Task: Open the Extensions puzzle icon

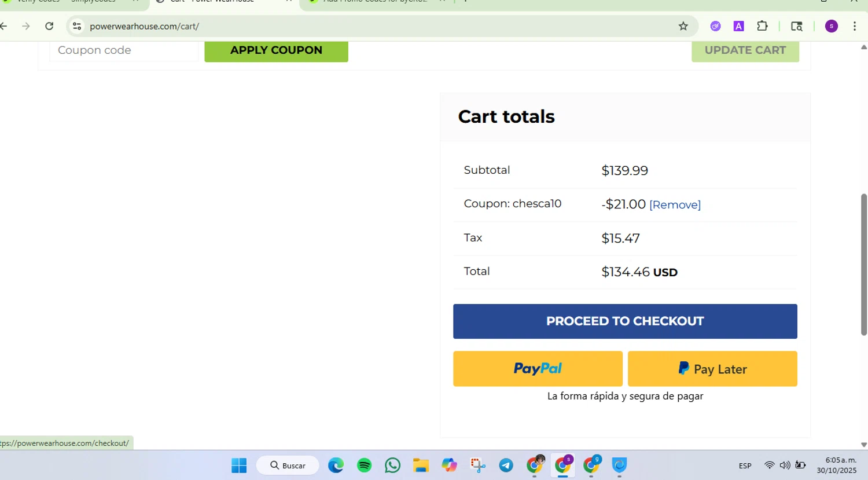Action: pos(763,26)
